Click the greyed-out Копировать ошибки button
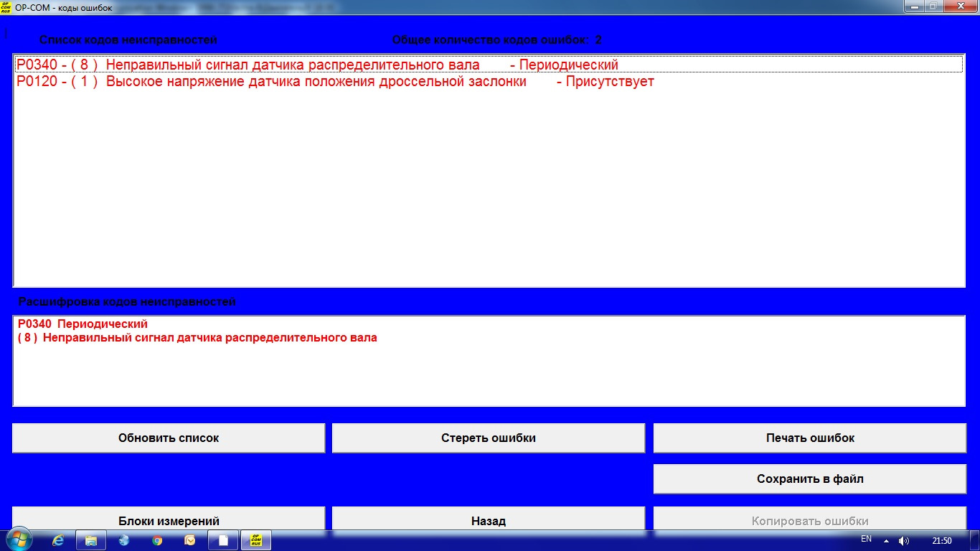Viewport: 980px width, 551px height. [x=810, y=519]
